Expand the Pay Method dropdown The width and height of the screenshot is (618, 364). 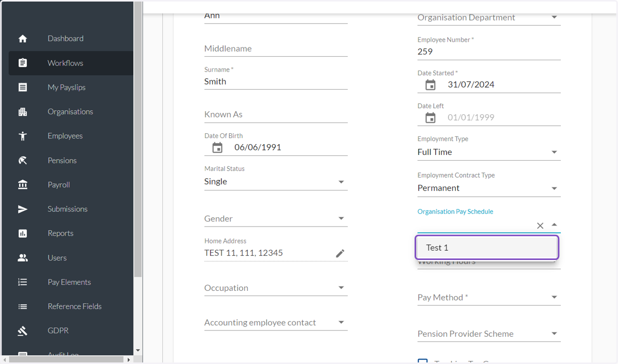[554, 298]
